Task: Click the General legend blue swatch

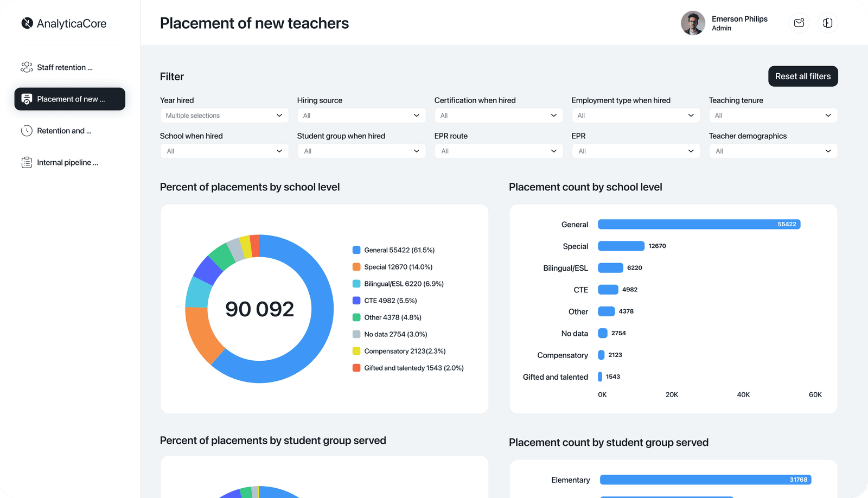Action: point(356,250)
